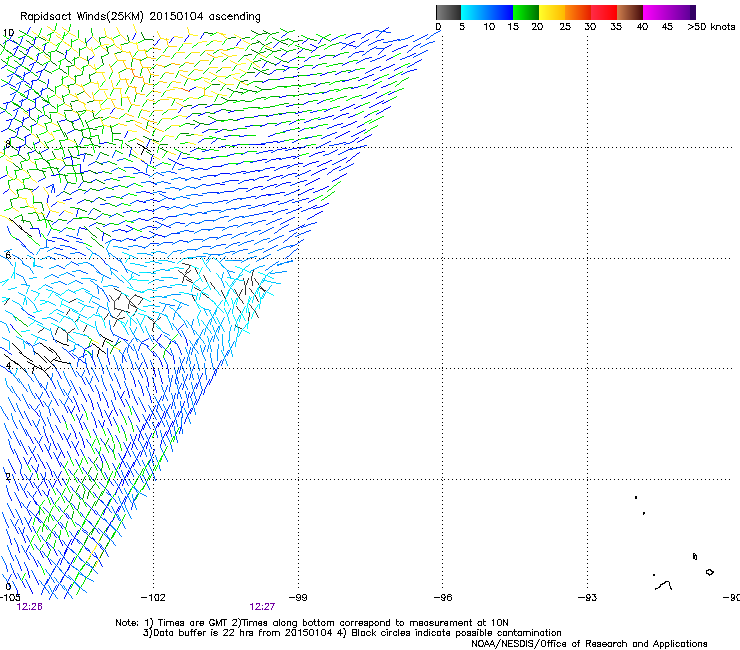Click the green 15-20 knots color band

coord(526,12)
